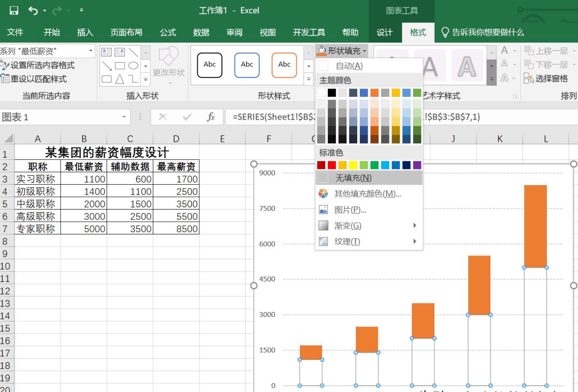Screen dimensions: 578x392
Task: Select the rectangle shape
Action: coord(120,65)
